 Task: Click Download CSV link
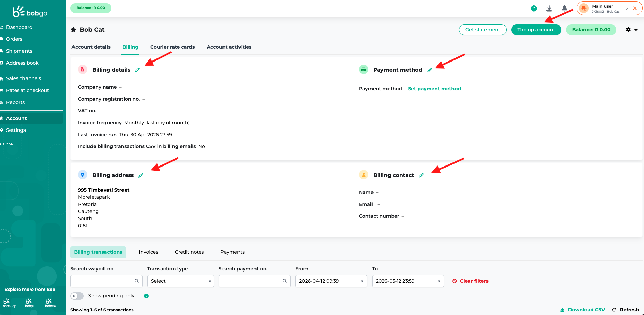[x=583, y=310]
